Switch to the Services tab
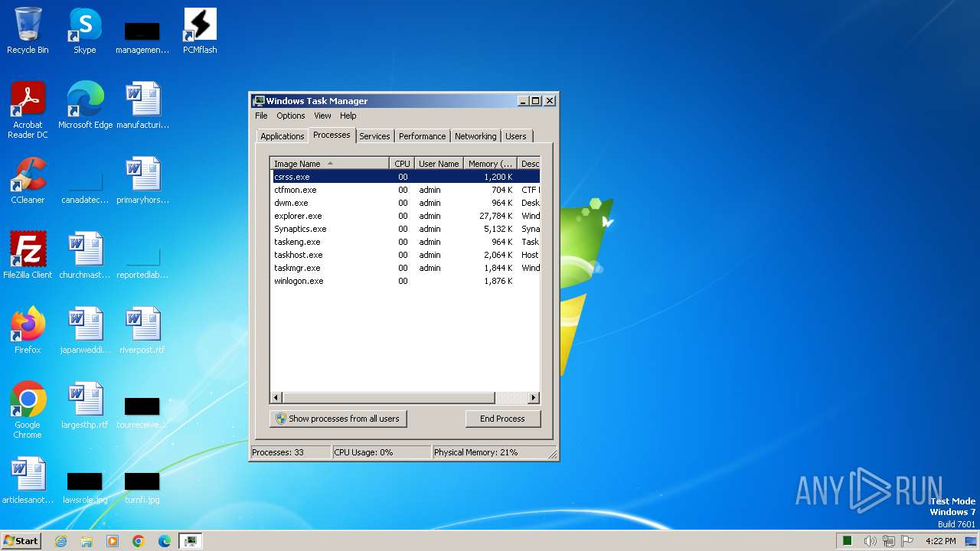The width and height of the screenshot is (980, 551). tap(374, 136)
